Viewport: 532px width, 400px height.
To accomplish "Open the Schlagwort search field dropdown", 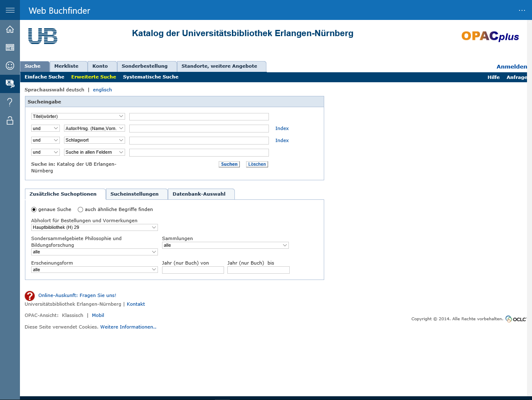I will pyautogui.click(x=94, y=140).
